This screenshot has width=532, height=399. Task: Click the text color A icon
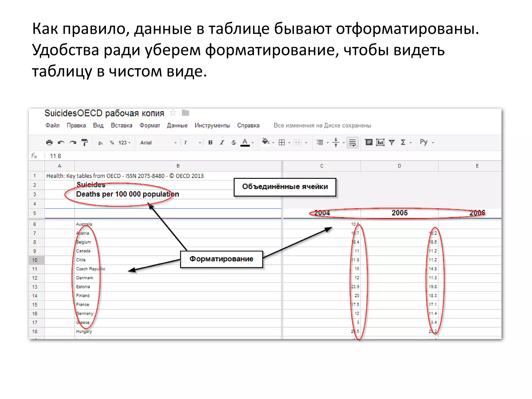pyautogui.click(x=245, y=142)
